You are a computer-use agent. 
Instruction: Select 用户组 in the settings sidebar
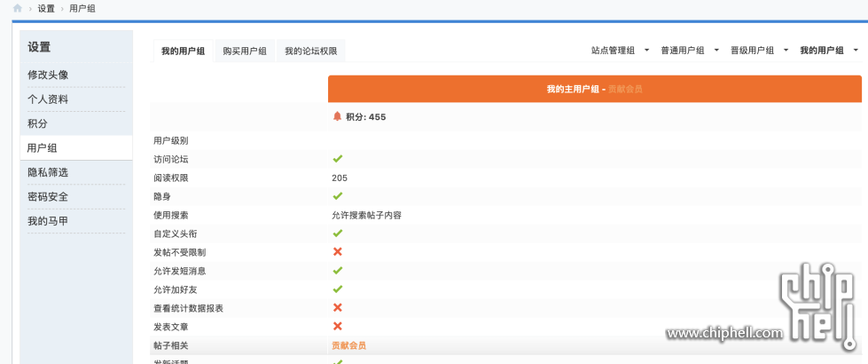tap(76, 148)
